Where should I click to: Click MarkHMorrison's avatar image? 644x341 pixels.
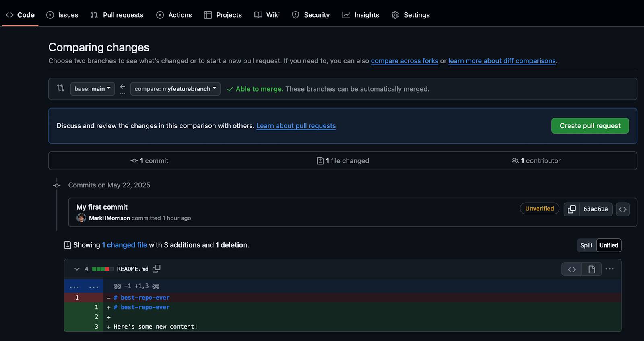[x=81, y=218]
